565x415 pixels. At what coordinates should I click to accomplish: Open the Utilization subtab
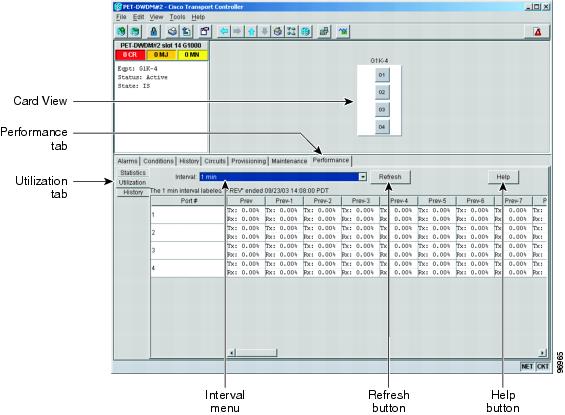[x=133, y=183]
